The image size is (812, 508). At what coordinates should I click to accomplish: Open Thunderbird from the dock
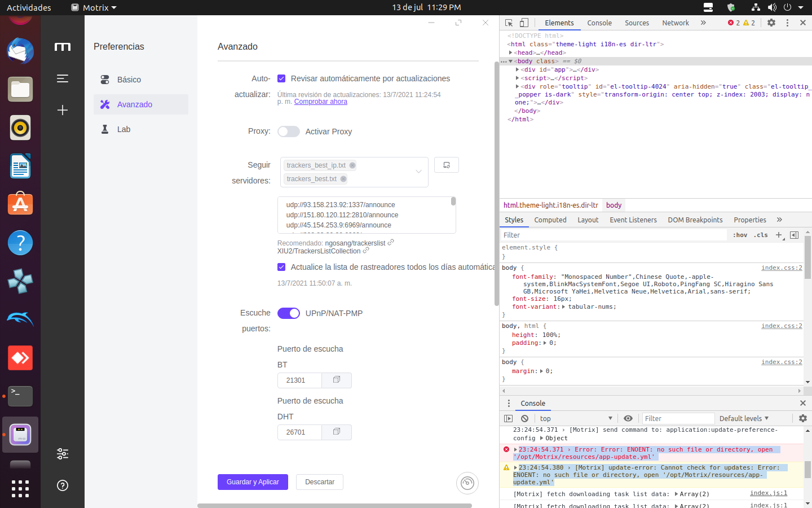pos(20,51)
